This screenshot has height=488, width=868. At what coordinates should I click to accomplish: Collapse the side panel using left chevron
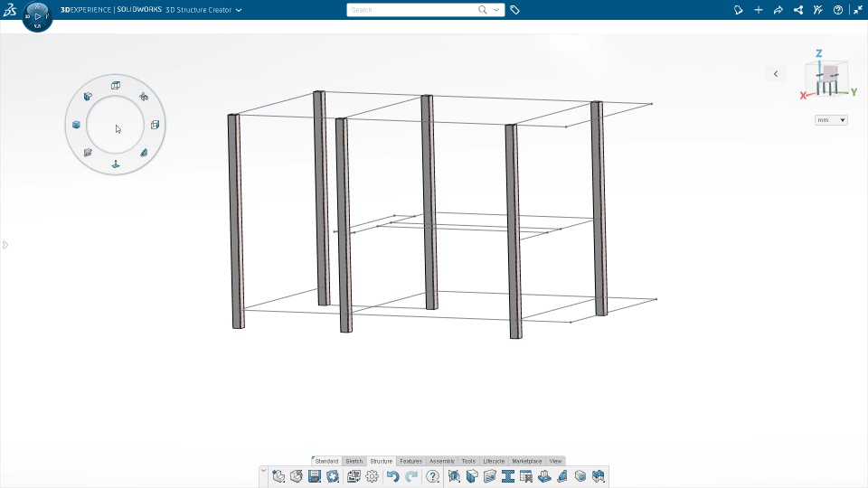click(x=776, y=73)
